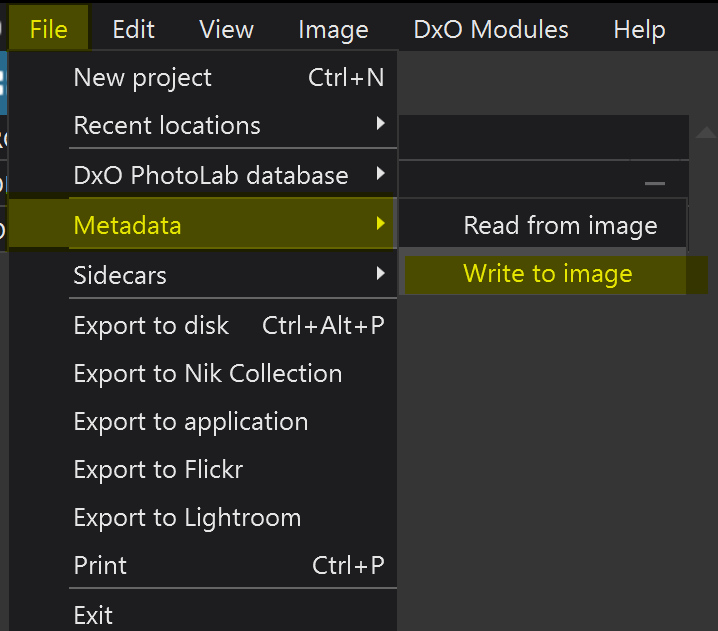
Task: Select Export to Nik Collection
Action: pos(207,373)
